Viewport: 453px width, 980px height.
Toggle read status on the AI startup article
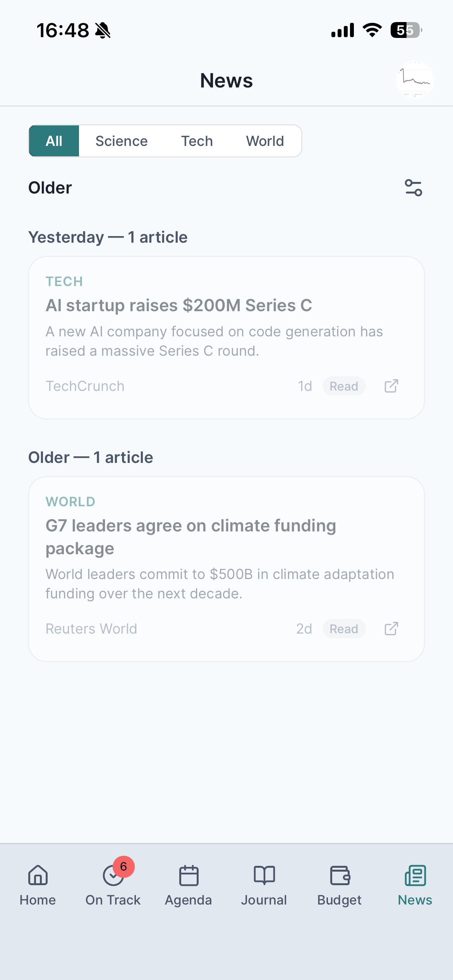click(344, 386)
